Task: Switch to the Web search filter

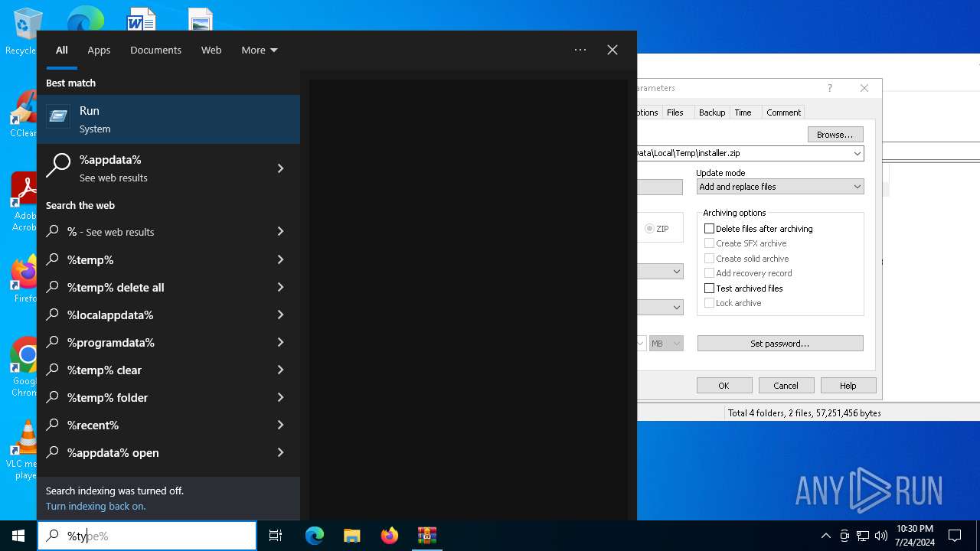Action: tap(211, 50)
